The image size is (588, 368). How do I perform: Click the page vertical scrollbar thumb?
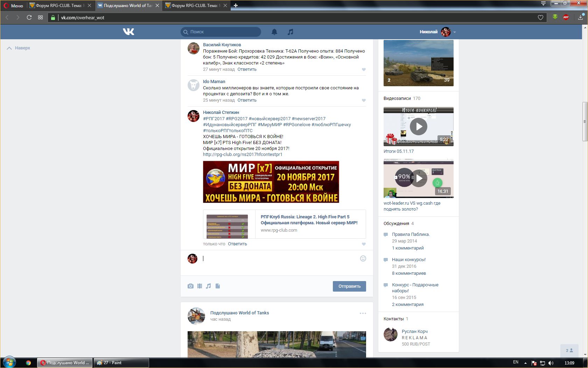coord(584,122)
